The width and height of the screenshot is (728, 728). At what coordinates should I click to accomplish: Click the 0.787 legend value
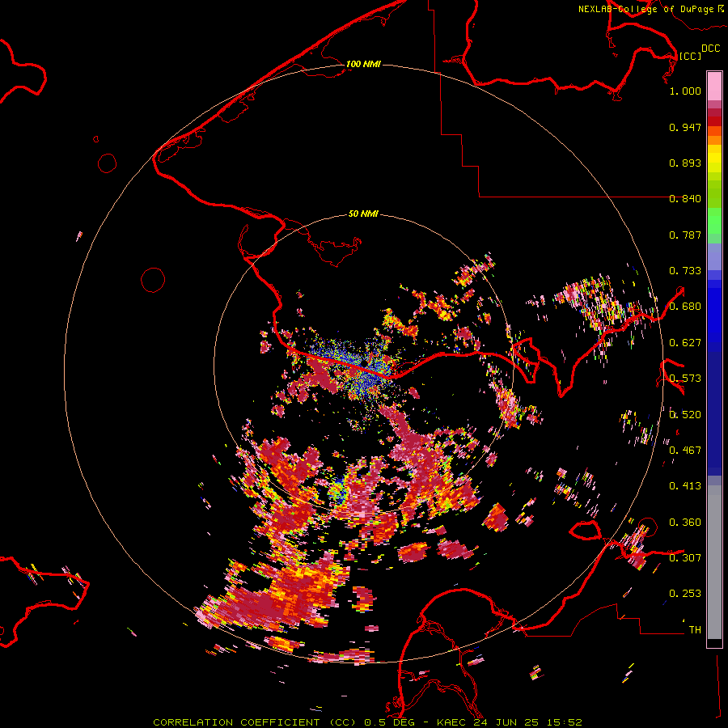pos(685,235)
